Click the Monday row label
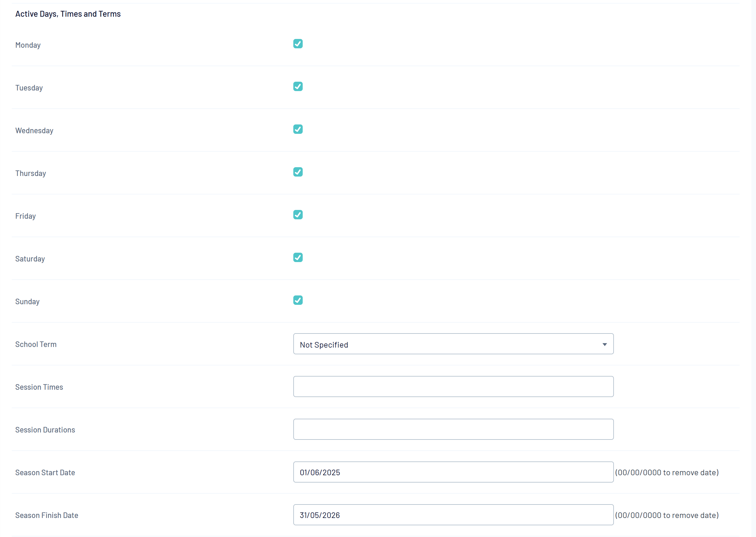This screenshot has width=756, height=537. click(28, 45)
